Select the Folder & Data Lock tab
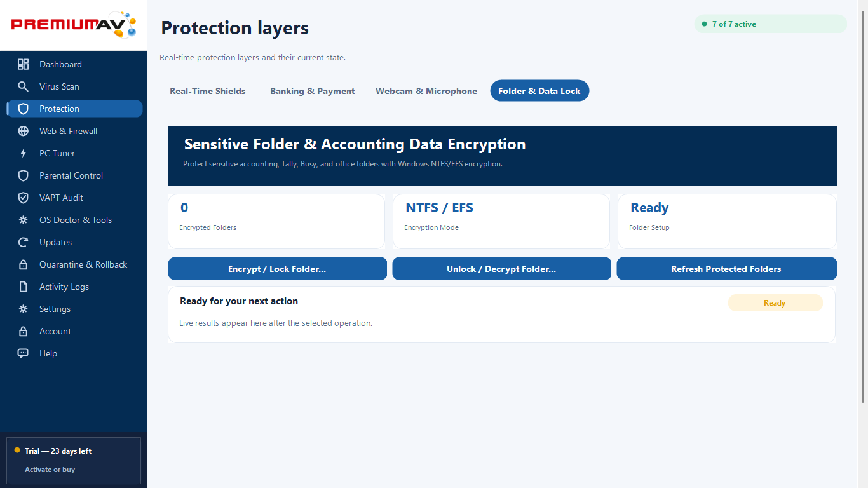 [x=539, y=91]
